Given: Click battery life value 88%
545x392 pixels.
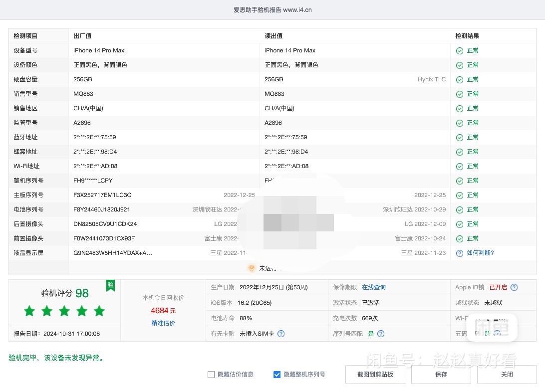Looking at the screenshot, I should (246, 318).
